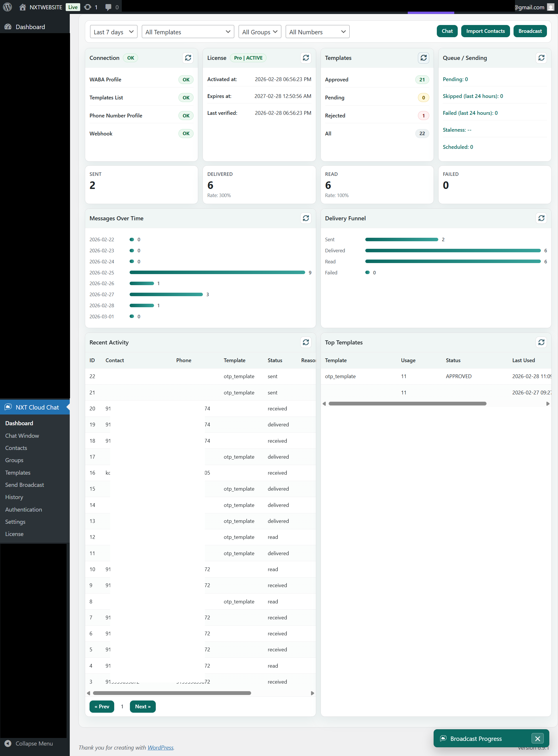Refresh the Recent Activity table

pos(306,342)
